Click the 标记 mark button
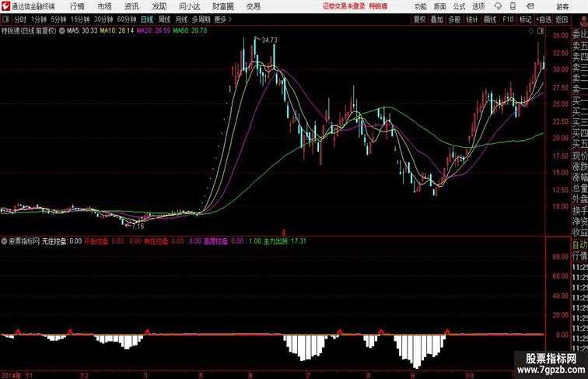 click(x=525, y=19)
